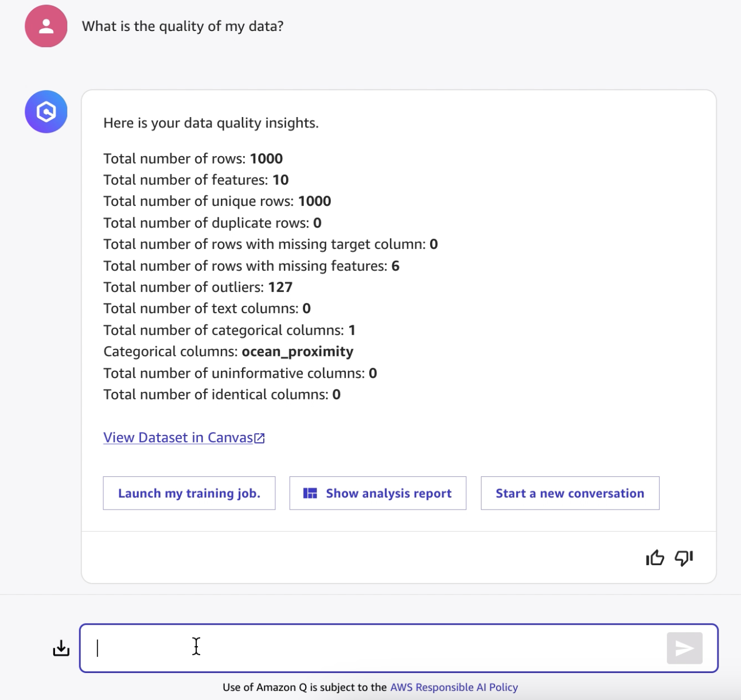Click the send message arrow icon
This screenshot has width=741, height=700.
(684, 648)
